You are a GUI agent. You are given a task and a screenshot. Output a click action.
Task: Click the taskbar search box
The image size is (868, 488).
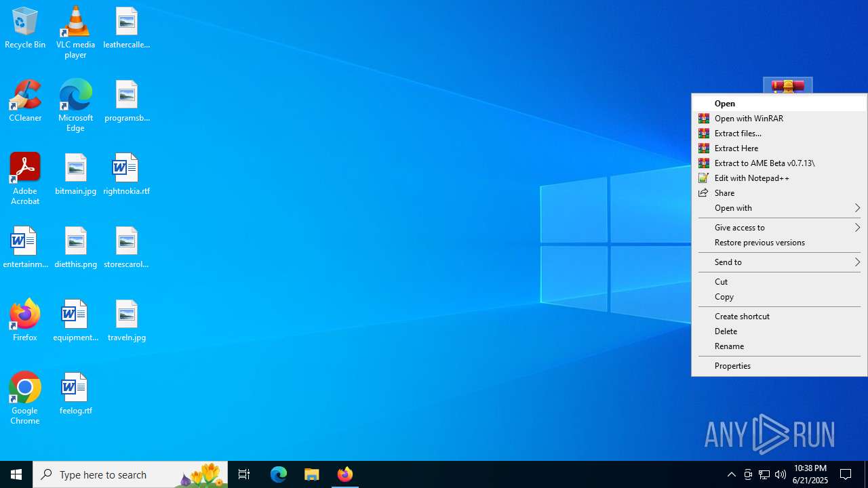tap(130, 474)
